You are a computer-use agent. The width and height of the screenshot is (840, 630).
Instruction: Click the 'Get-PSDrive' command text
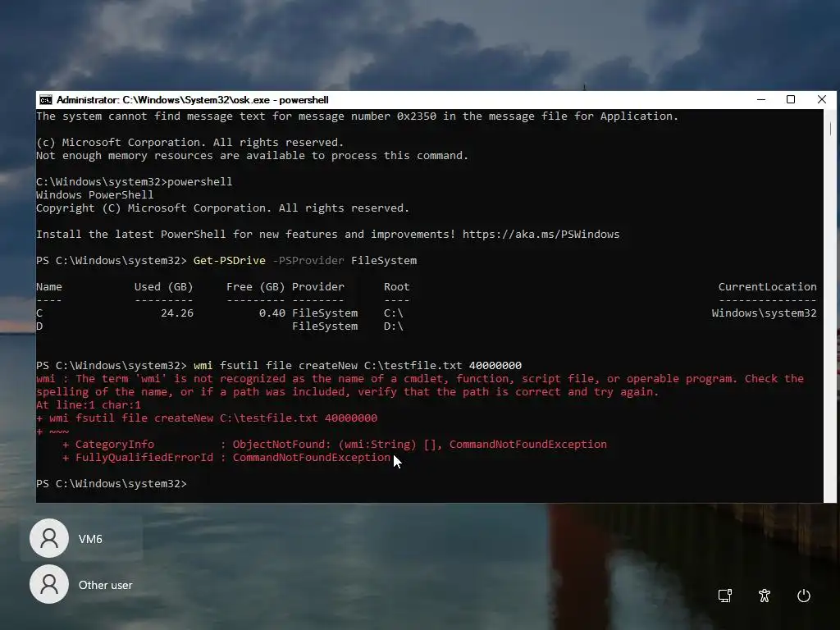pyautogui.click(x=230, y=260)
